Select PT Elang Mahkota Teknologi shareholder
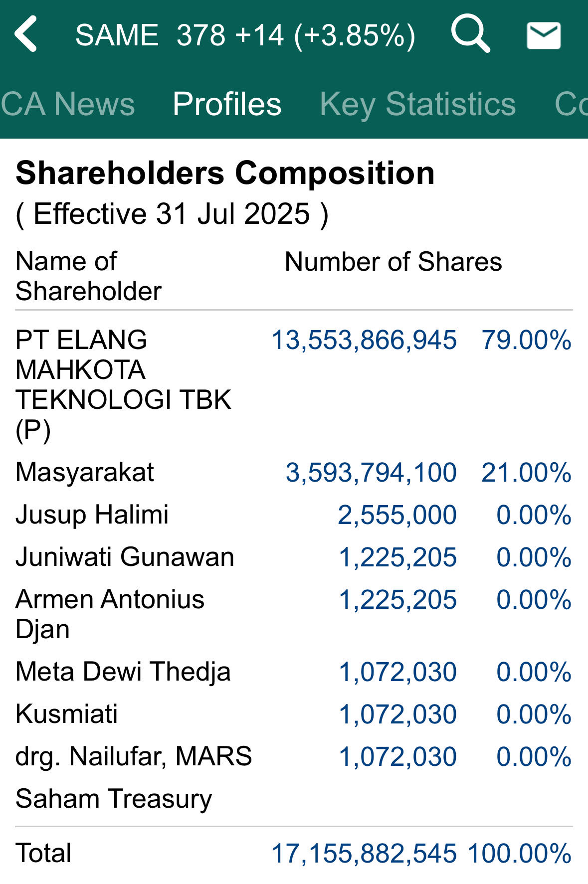Viewport: 588px width, 884px height. 124,384
